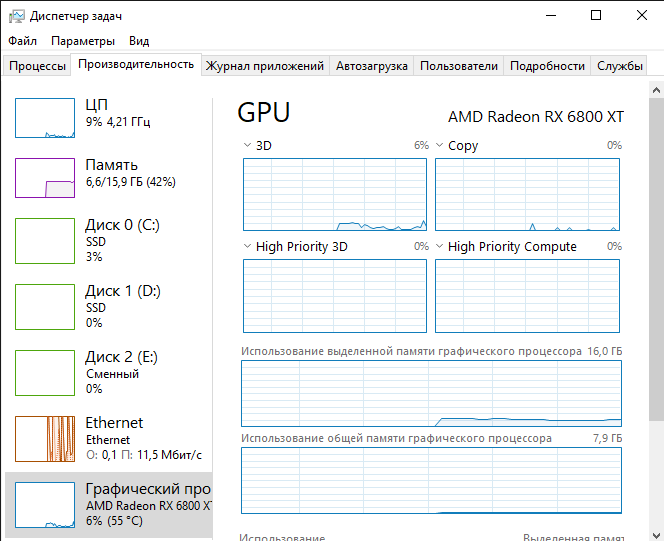
Task: Open the Параметры menu
Action: (83, 41)
